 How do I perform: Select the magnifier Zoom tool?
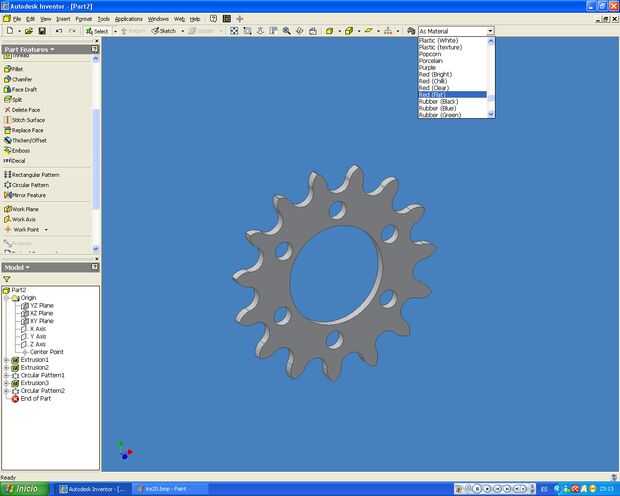point(286,30)
